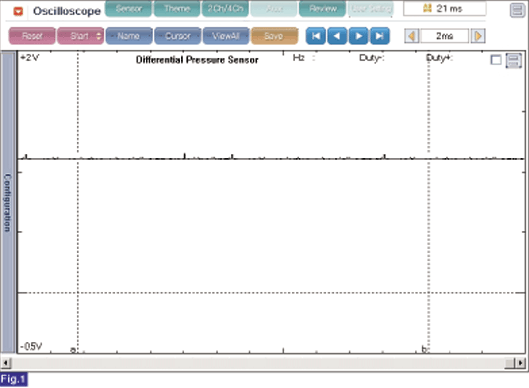The height and width of the screenshot is (388, 529).
Task: Open the Theme tab
Action: click(177, 9)
